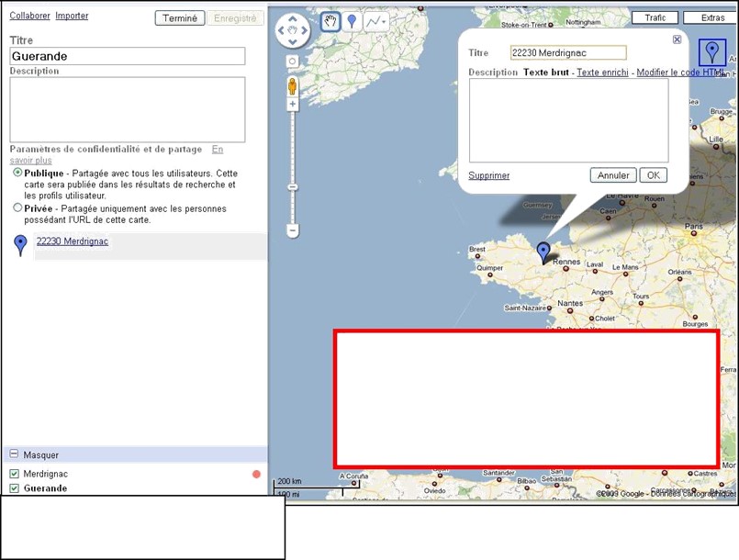Click the Bourges label on the map

(695, 324)
